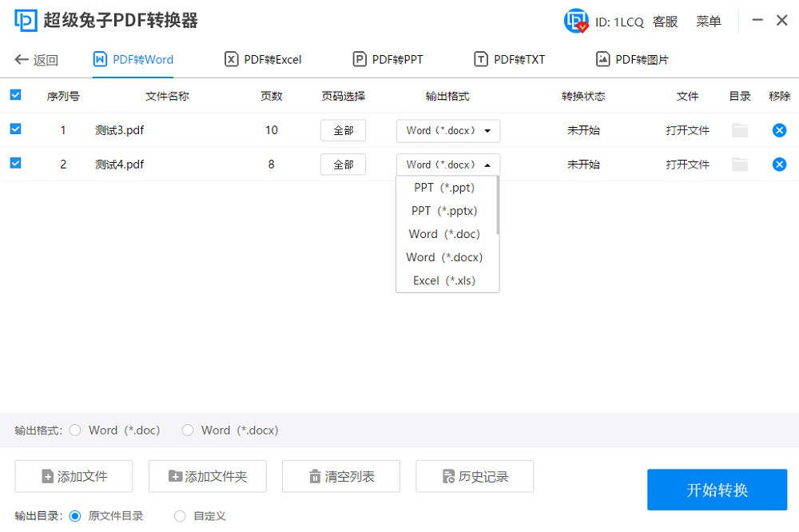Select the Word (*.doc) output radio button
The width and height of the screenshot is (799, 532).
click(74, 430)
